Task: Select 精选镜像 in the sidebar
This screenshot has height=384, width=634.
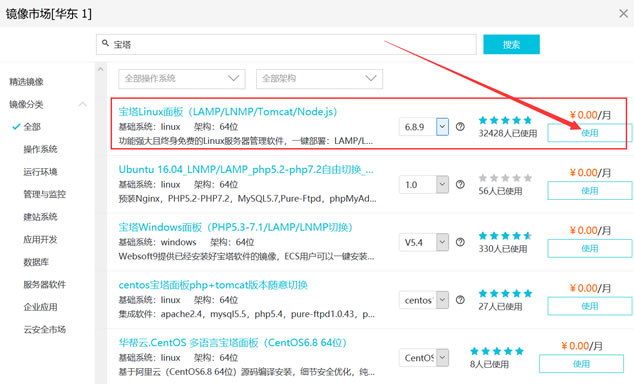Action: click(26, 82)
